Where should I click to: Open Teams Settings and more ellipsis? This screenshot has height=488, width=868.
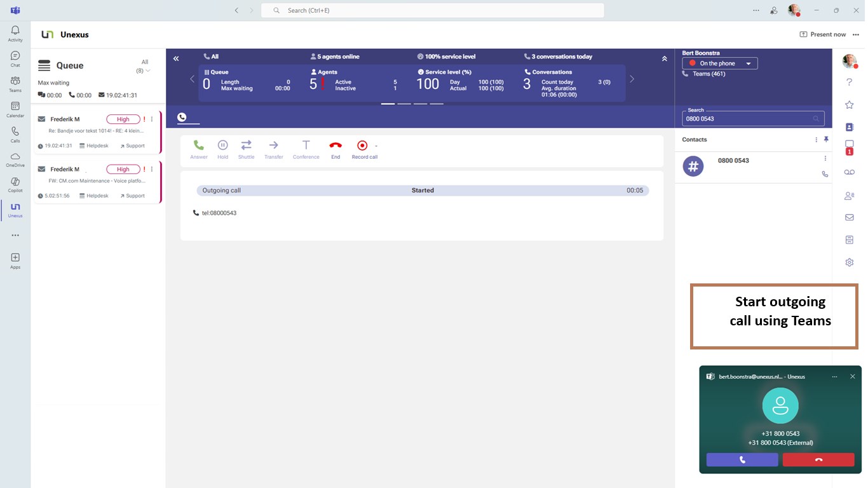point(756,10)
